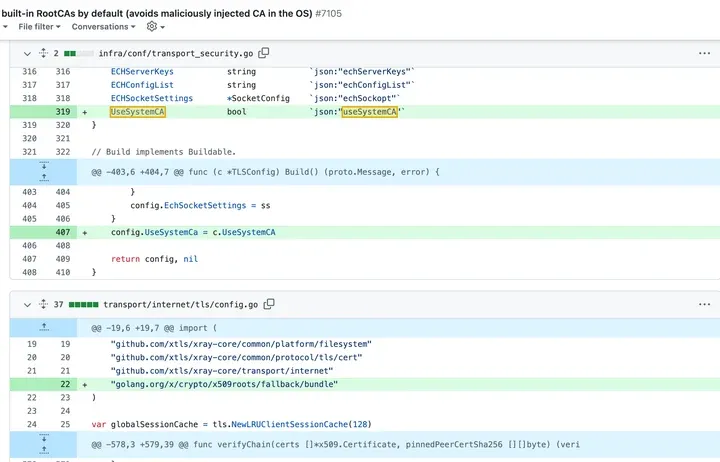This screenshot has width=720, height=462.
Task: Click the common/protocol/tls/cert import line
Action: coord(236,357)
